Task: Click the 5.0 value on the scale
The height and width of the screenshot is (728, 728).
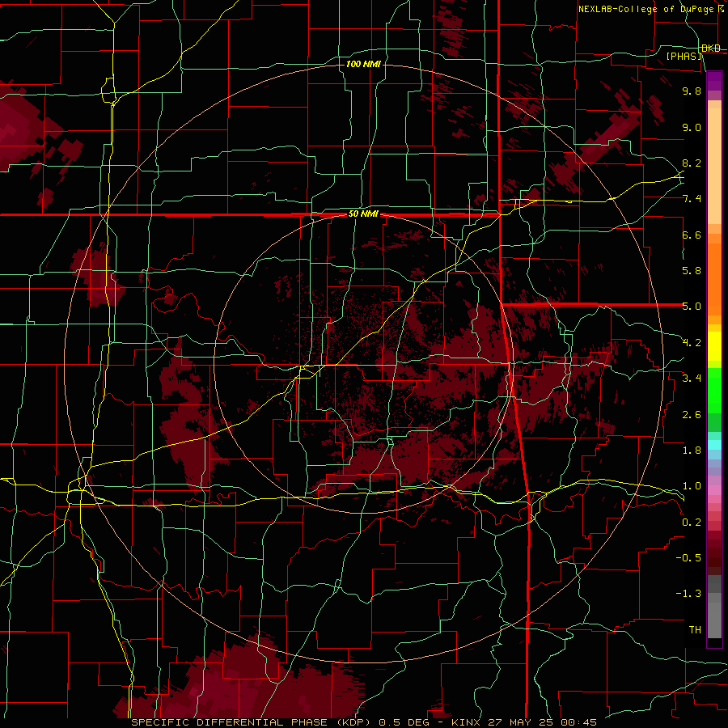Action: click(692, 307)
